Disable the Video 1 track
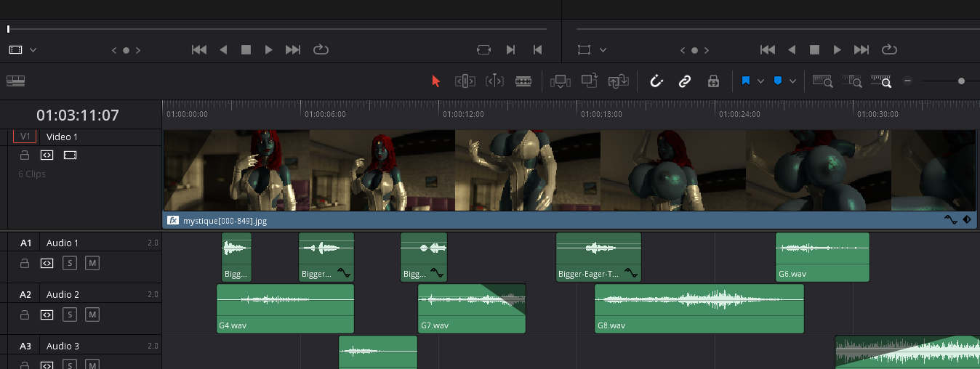Viewport: 980px width, 369px height. tap(70, 155)
